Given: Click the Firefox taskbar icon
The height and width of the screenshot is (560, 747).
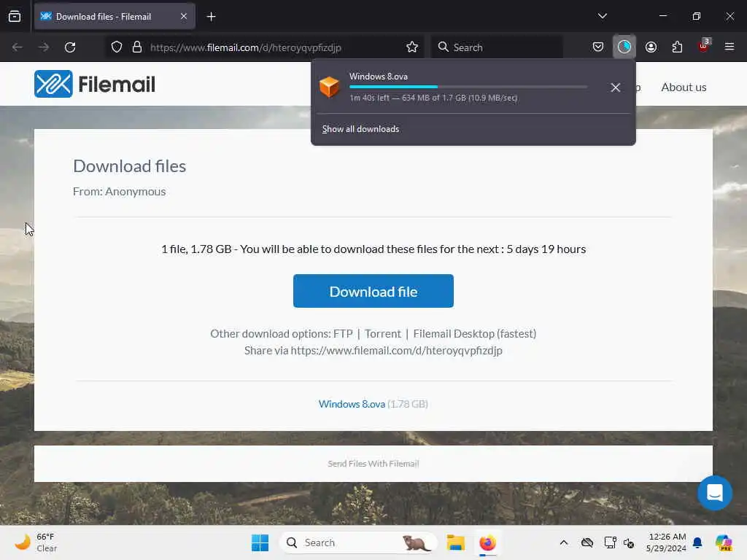Looking at the screenshot, I should pos(487,542).
